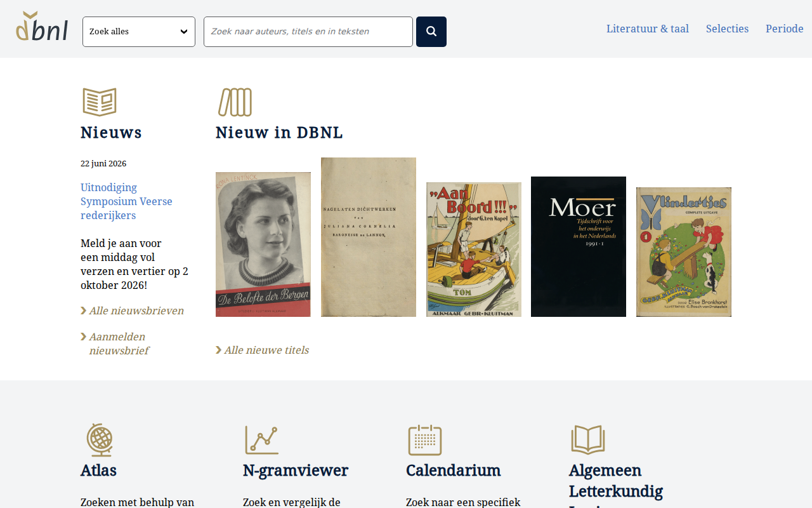Click the globe icon above Atlas
The width and height of the screenshot is (812, 508).
pos(100,439)
